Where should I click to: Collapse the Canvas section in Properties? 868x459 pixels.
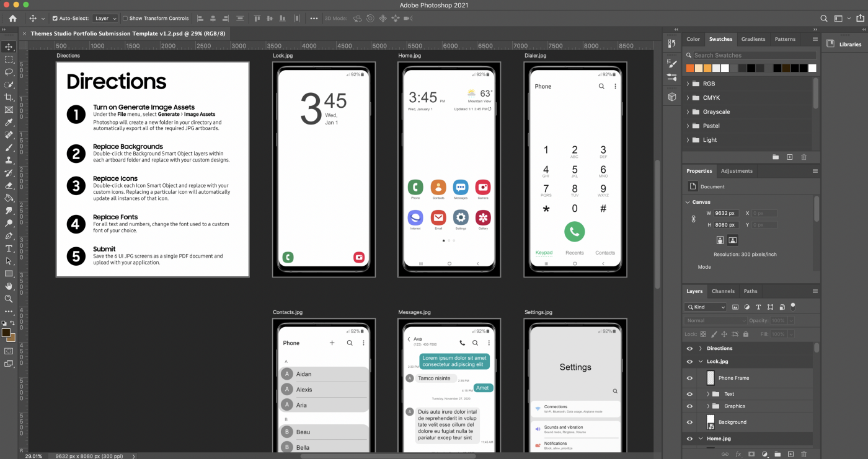point(688,202)
